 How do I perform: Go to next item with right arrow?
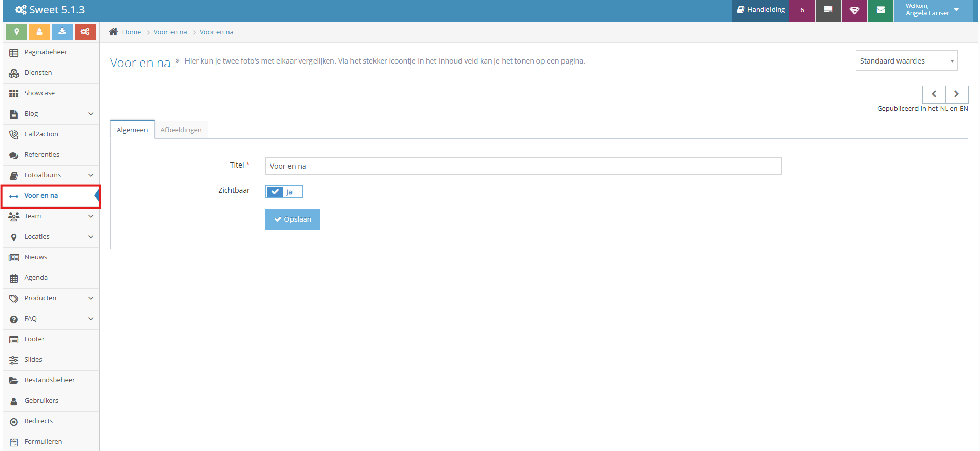[x=956, y=94]
